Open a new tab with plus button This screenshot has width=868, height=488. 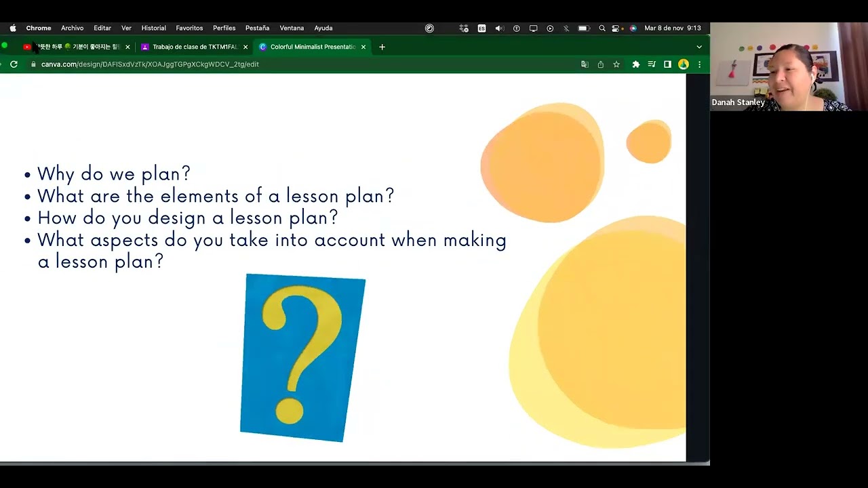(382, 47)
